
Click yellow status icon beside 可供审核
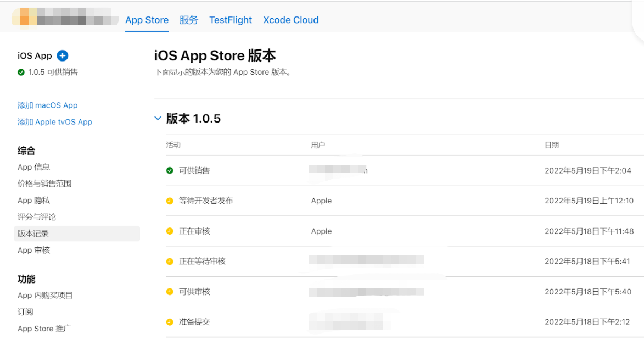pos(170,292)
